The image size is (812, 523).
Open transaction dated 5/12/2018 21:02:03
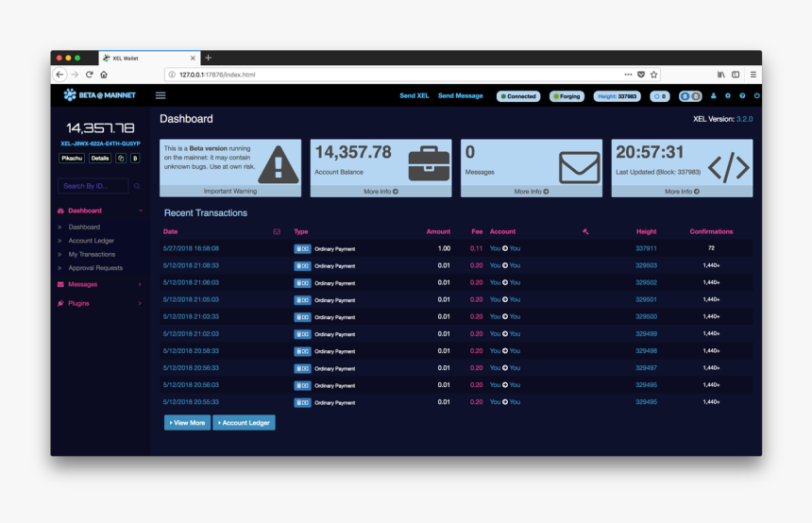[x=191, y=334]
